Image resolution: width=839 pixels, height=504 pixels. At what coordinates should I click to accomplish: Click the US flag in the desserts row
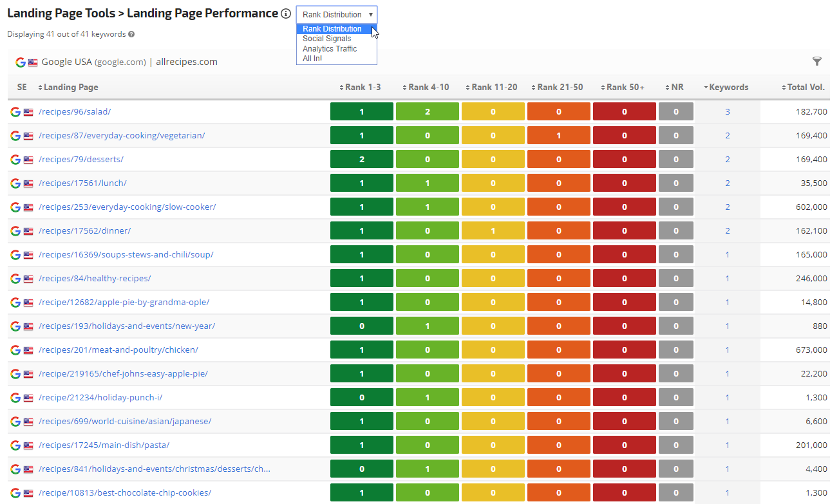[x=28, y=160]
